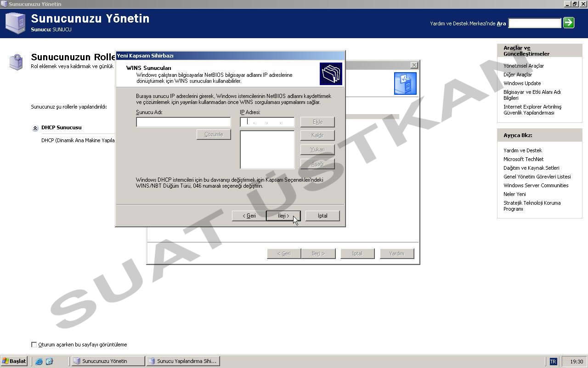The width and height of the screenshot is (588, 368).
Task: Open Dağıtım ve Kaynak Setleri link
Action: pyautogui.click(x=531, y=168)
